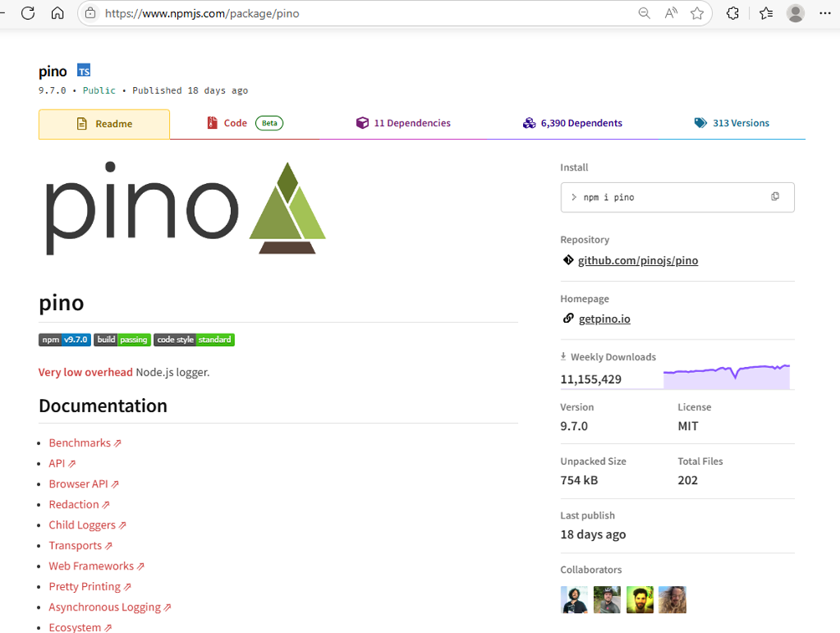
Task: Click the Beta badge on Code tab
Action: [269, 123]
